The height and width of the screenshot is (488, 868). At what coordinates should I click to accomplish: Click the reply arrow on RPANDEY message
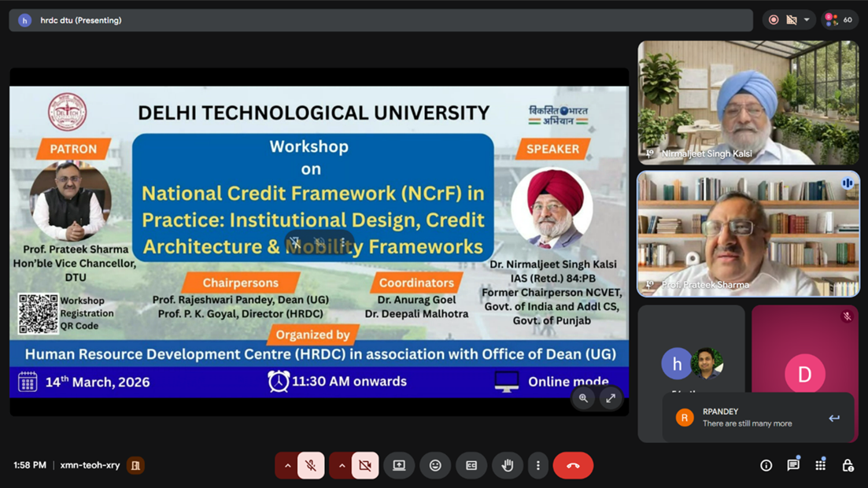coord(834,418)
